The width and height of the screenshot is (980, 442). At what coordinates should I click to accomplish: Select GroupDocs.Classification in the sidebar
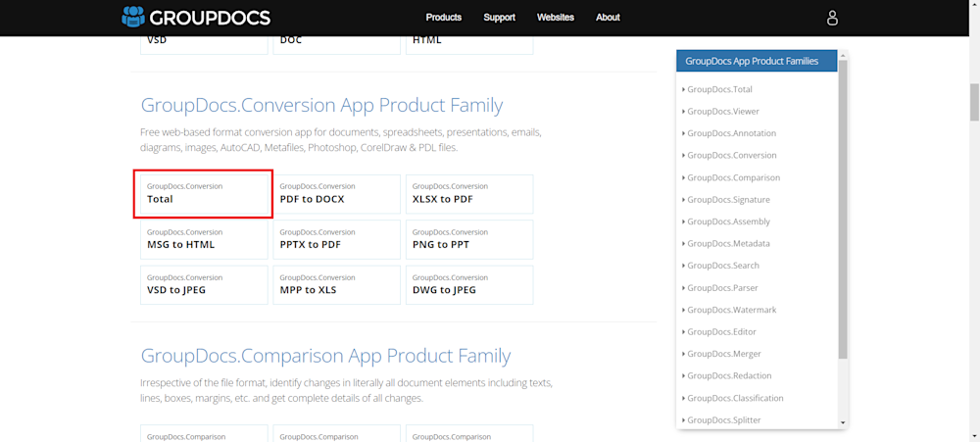(x=735, y=398)
